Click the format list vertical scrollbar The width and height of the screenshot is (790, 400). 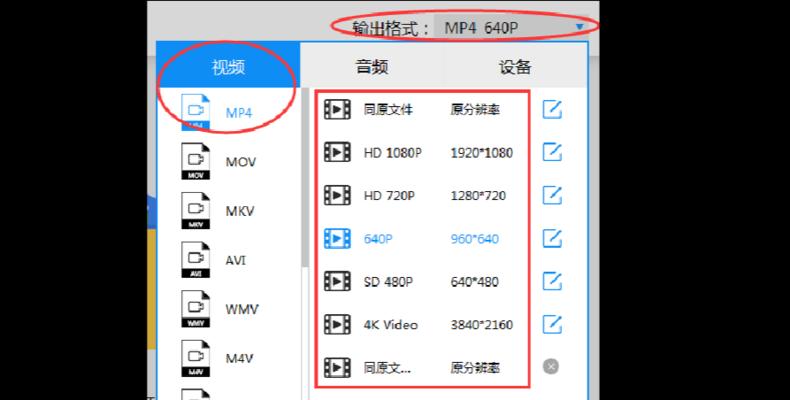coord(305,176)
